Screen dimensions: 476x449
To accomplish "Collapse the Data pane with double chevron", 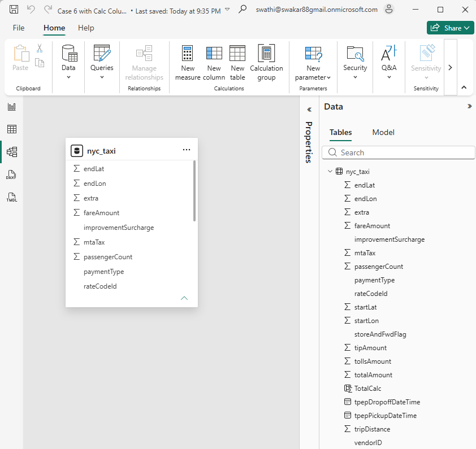I will pyautogui.click(x=469, y=106).
